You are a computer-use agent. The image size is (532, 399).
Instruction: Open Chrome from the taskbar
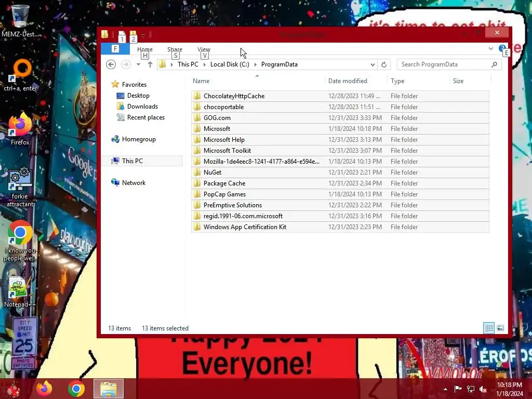pos(76,389)
